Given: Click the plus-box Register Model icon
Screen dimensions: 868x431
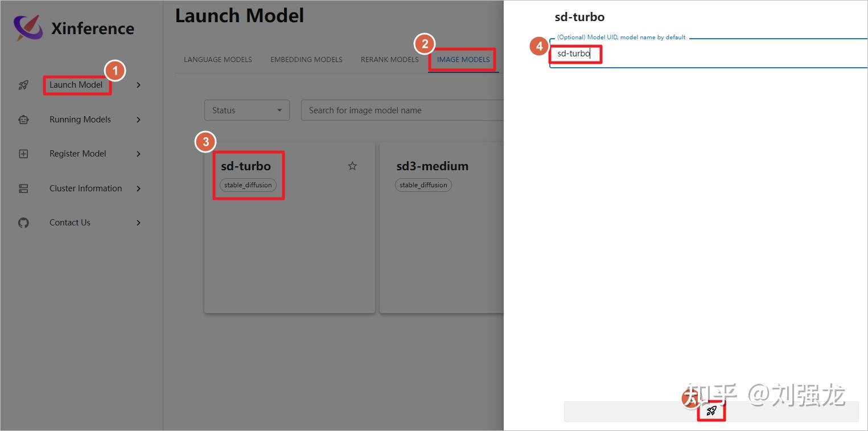Looking at the screenshot, I should click(23, 154).
